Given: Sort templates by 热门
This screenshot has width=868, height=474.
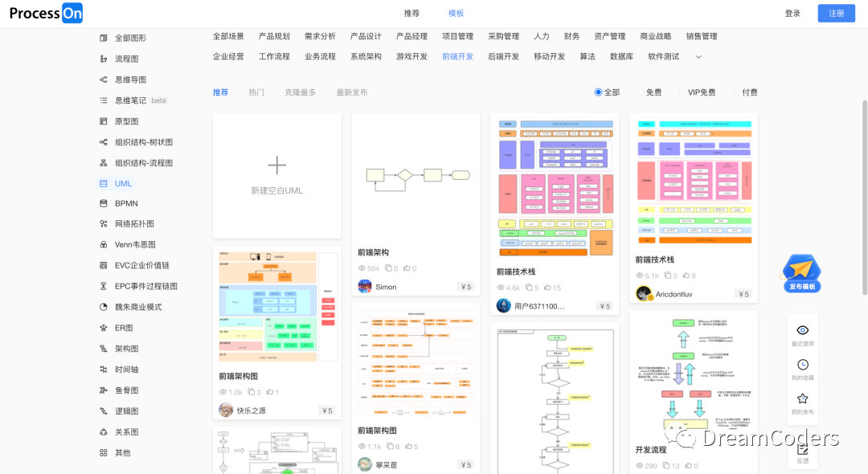Looking at the screenshot, I should pyautogui.click(x=256, y=92).
